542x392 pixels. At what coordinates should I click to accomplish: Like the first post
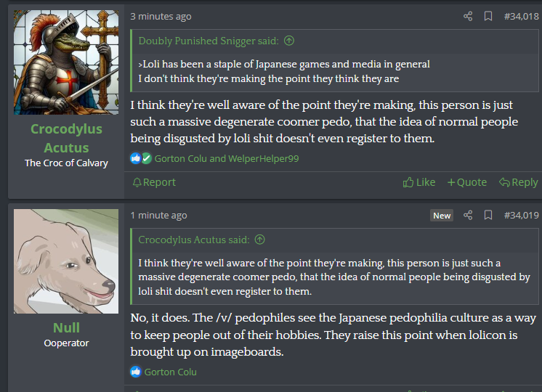419,182
